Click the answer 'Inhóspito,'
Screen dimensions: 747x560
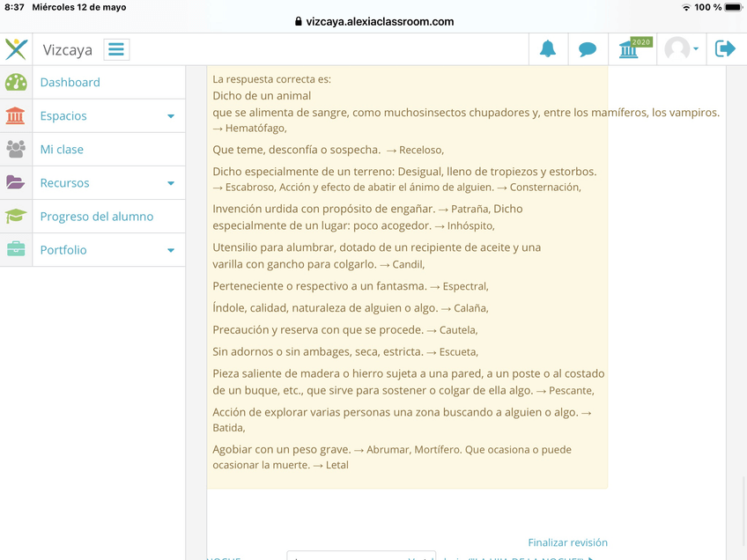[x=470, y=225]
